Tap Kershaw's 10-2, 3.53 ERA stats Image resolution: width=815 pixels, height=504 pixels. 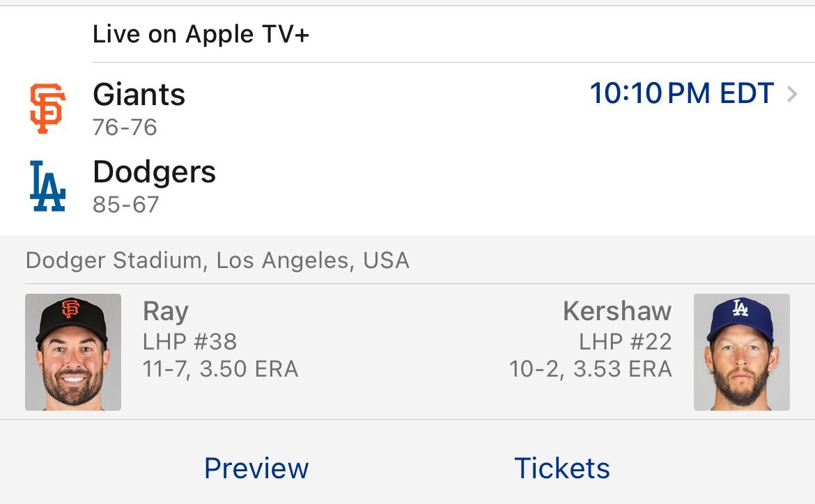tap(591, 369)
